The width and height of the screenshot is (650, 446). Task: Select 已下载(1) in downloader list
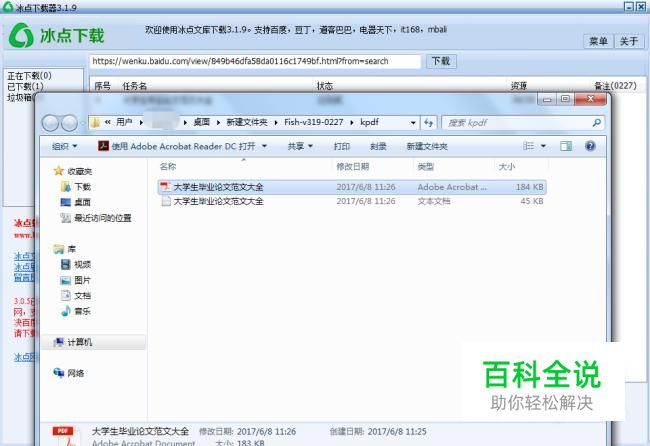(x=25, y=86)
